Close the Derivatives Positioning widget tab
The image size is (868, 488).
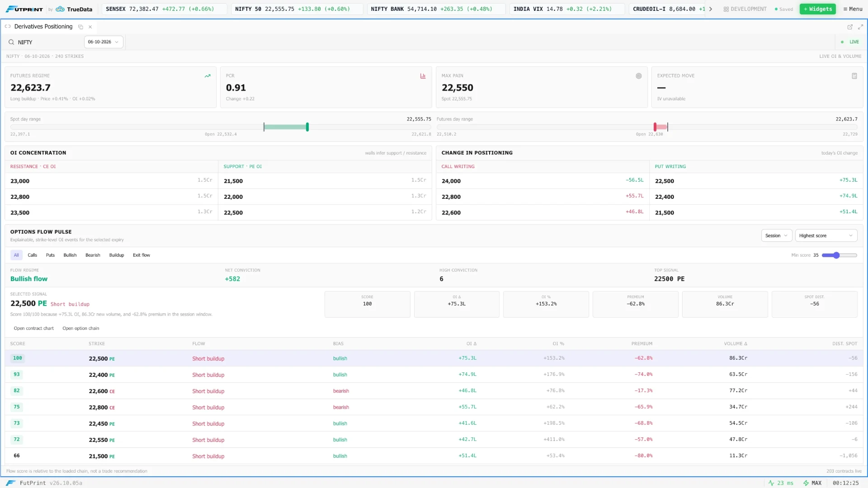90,27
